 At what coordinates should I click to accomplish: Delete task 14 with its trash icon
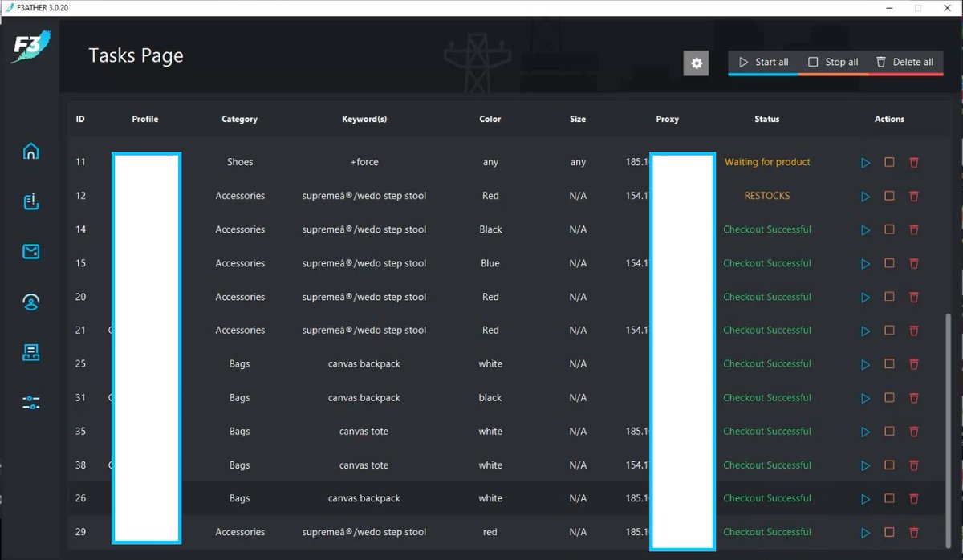tap(913, 230)
